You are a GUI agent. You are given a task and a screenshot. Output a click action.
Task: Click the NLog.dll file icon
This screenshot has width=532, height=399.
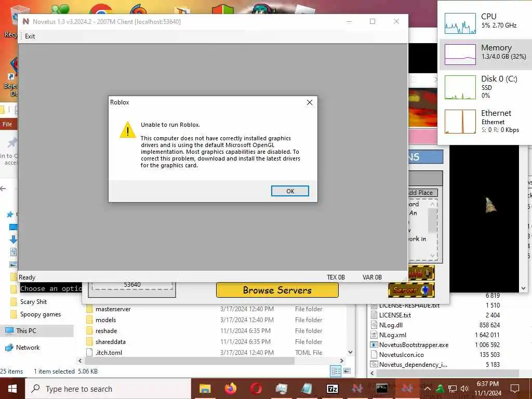click(x=374, y=325)
